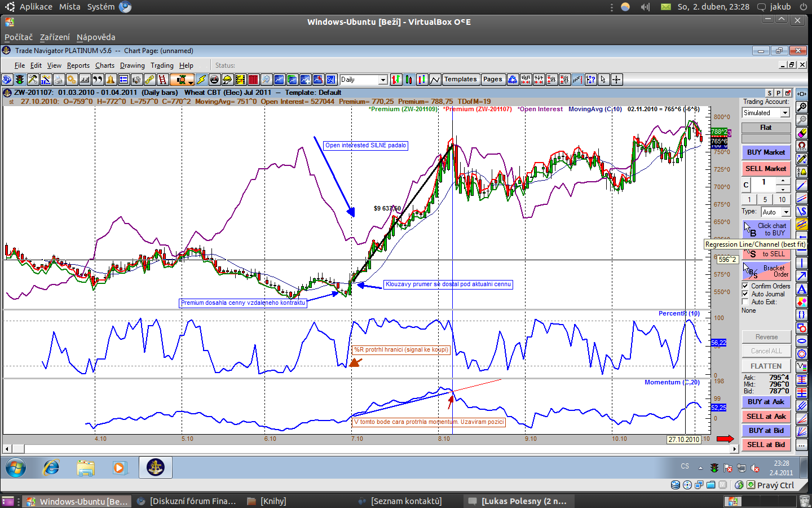The image size is (812, 508).
Task: Select the candlestick chart style icon
Action: (409, 80)
